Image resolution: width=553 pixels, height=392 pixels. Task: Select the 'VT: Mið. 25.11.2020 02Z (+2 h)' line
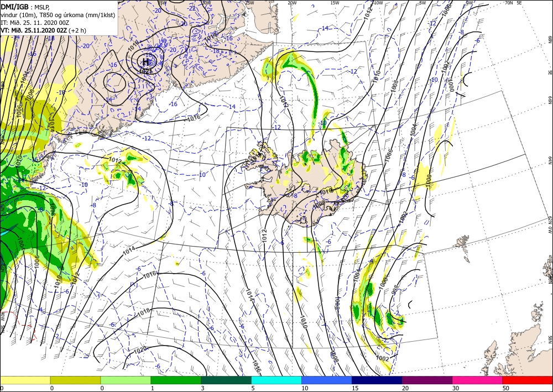[x=43, y=30]
